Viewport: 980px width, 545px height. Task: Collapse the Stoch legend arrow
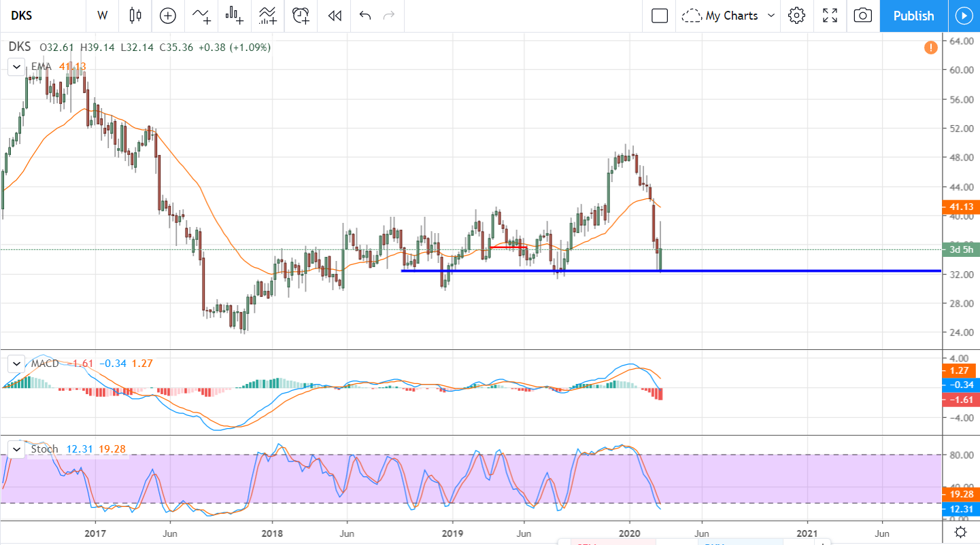16,449
